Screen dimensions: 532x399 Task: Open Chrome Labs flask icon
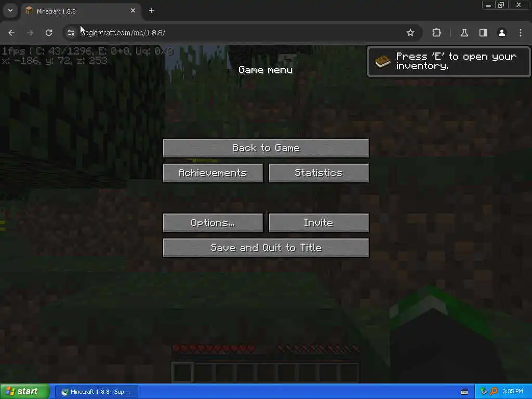[464, 33]
